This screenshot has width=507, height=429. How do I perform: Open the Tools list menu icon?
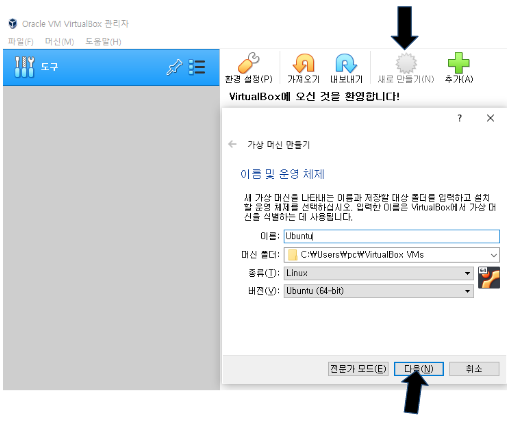coord(197,67)
